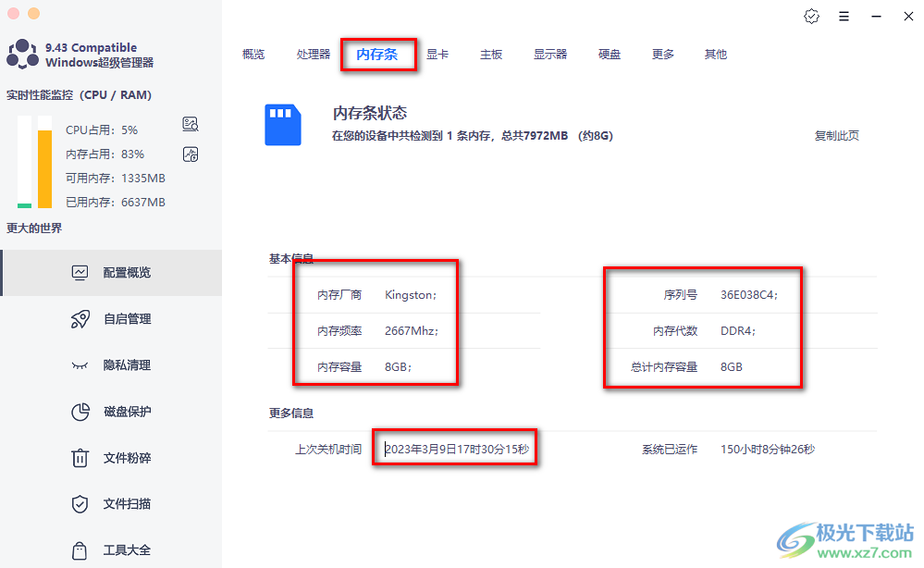Click the 复制此页 link
The height and width of the screenshot is (568, 924).
[x=836, y=136]
